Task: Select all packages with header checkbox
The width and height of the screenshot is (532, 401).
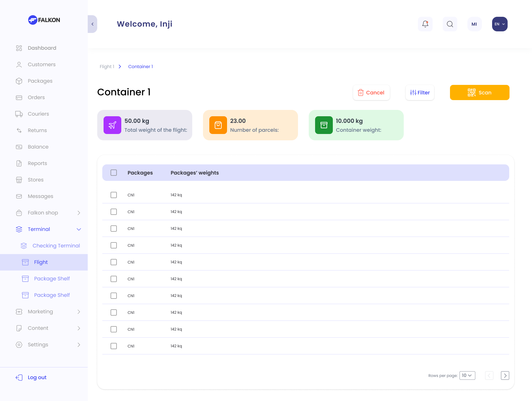Action: point(114,173)
